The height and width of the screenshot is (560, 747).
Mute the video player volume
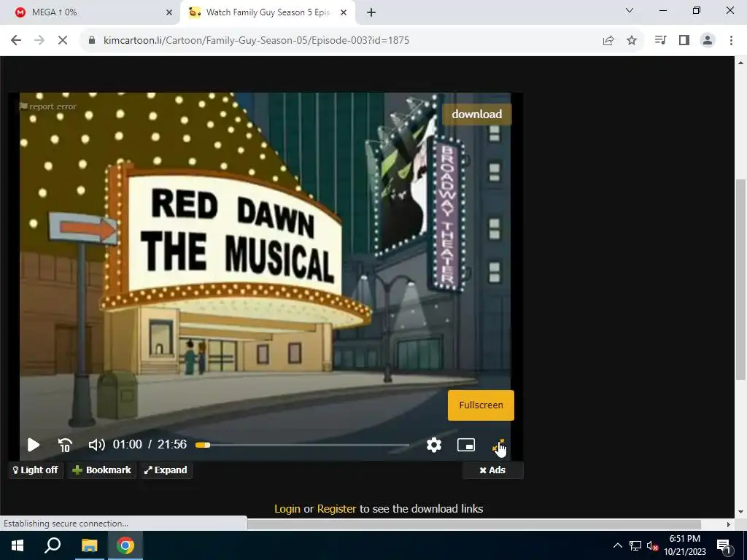tap(97, 445)
